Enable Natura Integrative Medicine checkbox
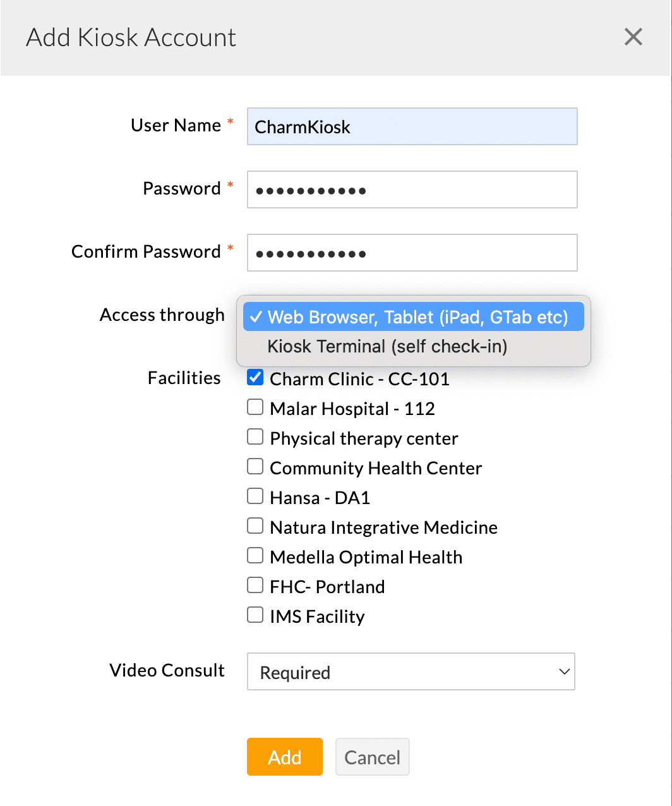The width and height of the screenshot is (672, 806). pos(255,526)
